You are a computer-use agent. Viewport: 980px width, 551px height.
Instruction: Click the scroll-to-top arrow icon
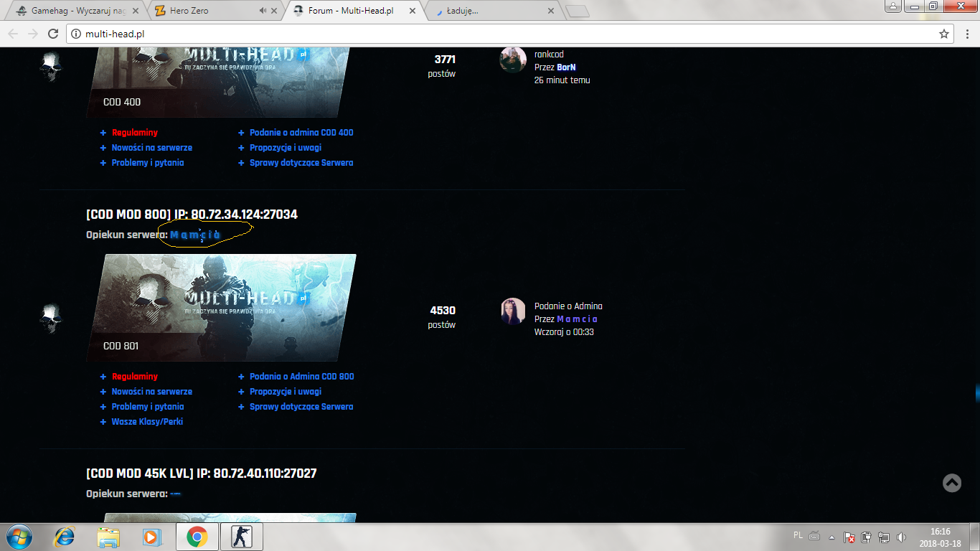951,483
